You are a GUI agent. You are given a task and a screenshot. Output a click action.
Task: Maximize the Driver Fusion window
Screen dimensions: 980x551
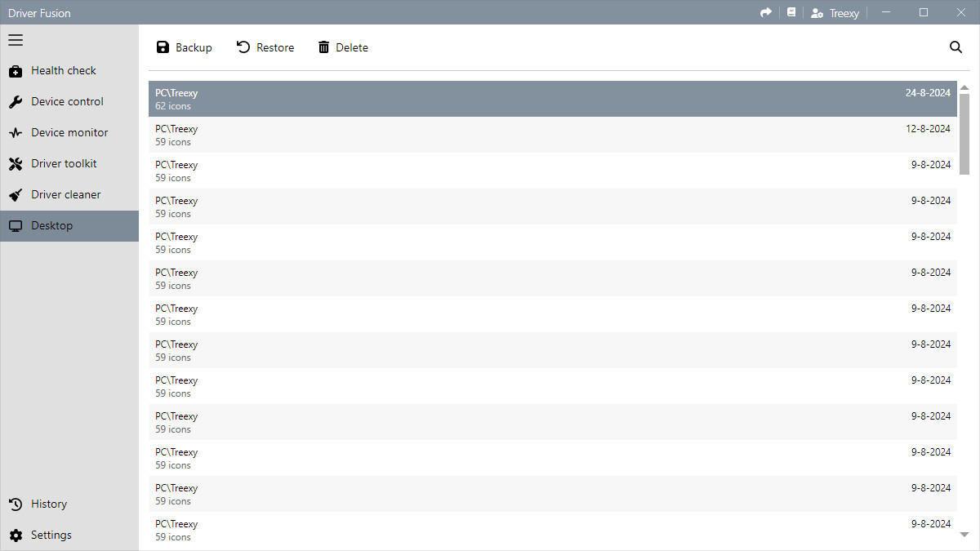tap(924, 12)
